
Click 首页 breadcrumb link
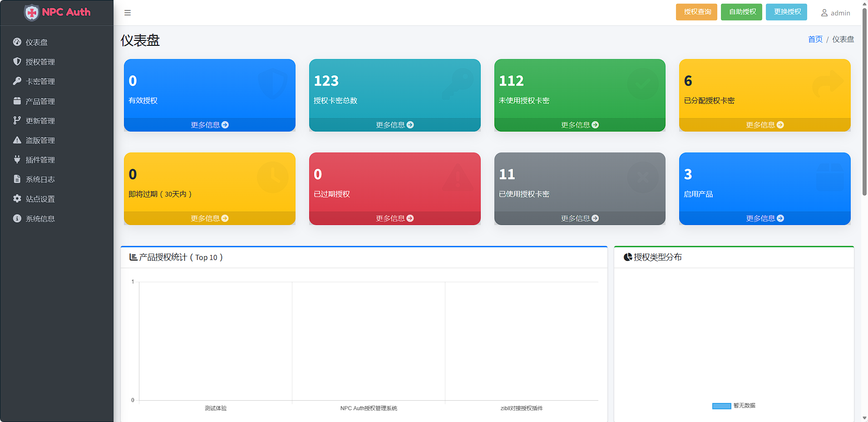point(815,39)
